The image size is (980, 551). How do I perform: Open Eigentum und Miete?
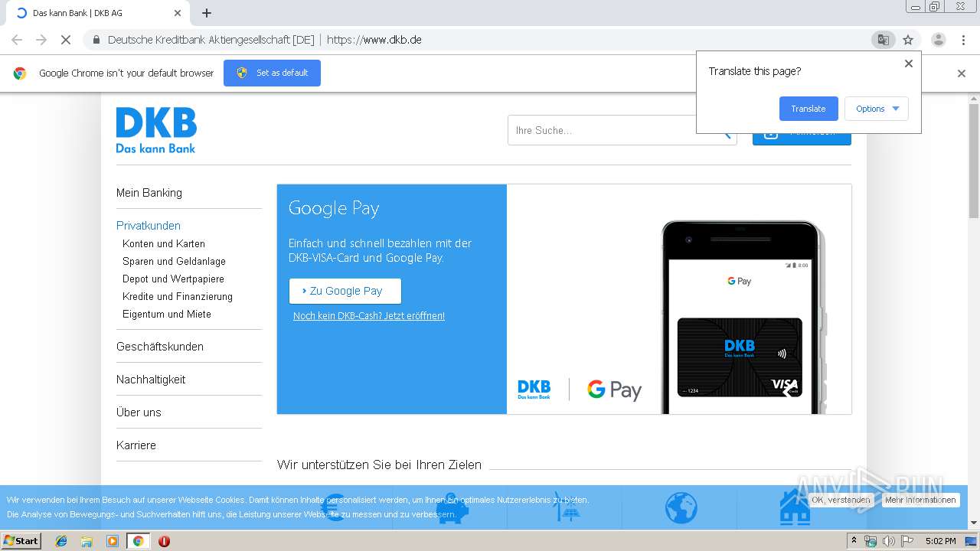(167, 314)
